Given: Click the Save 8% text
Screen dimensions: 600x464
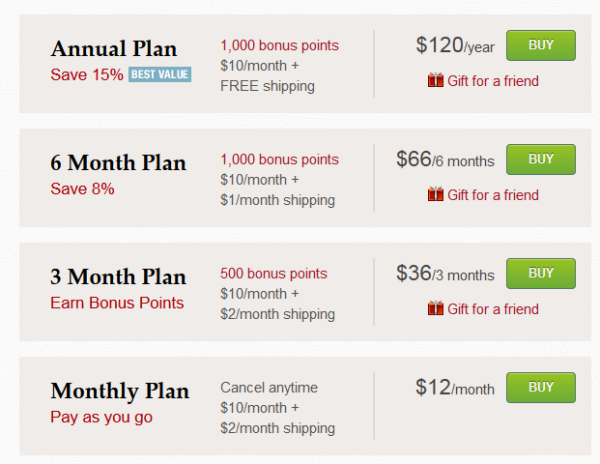Looking at the screenshot, I should (x=82, y=189).
